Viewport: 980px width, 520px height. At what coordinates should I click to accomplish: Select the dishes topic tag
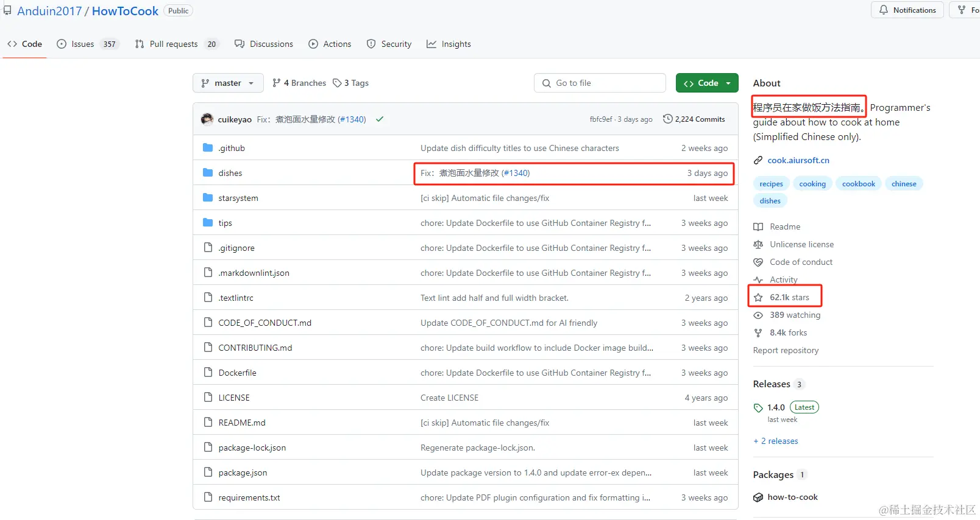pos(770,201)
